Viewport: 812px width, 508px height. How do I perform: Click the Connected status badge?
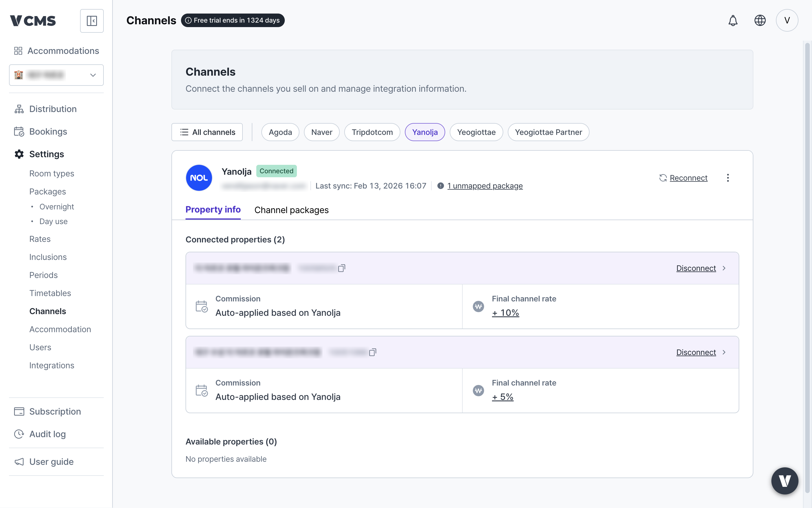tap(277, 171)
